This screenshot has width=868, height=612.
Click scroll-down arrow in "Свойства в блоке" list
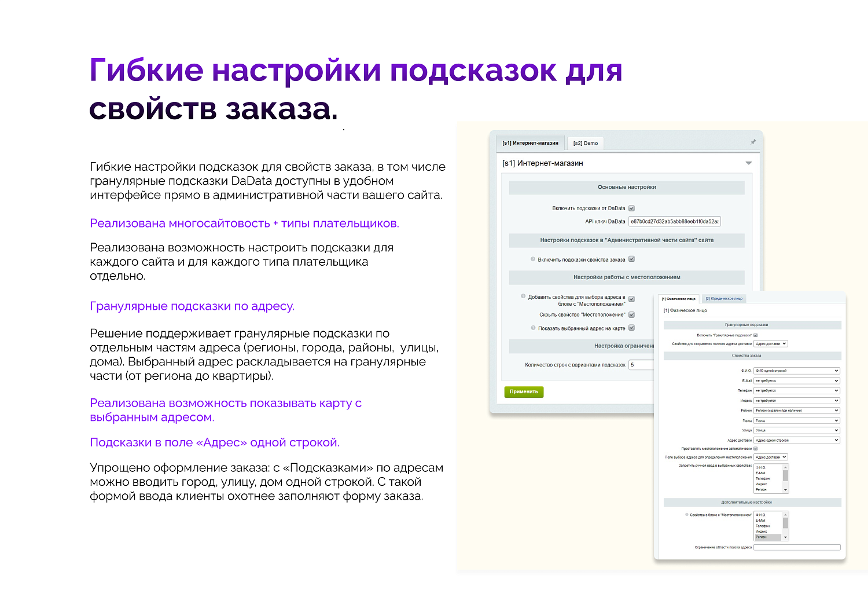[785, 537]
